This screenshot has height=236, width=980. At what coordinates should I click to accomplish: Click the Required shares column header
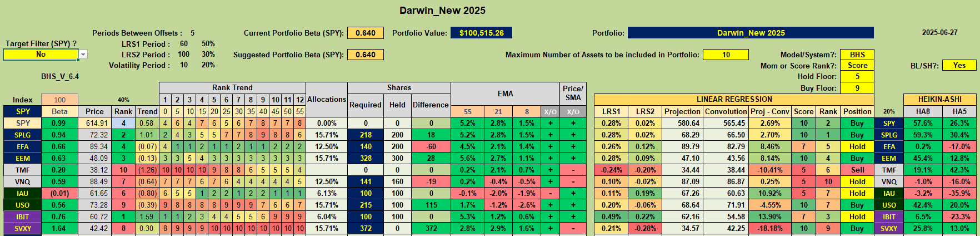(x=366, y=105)
